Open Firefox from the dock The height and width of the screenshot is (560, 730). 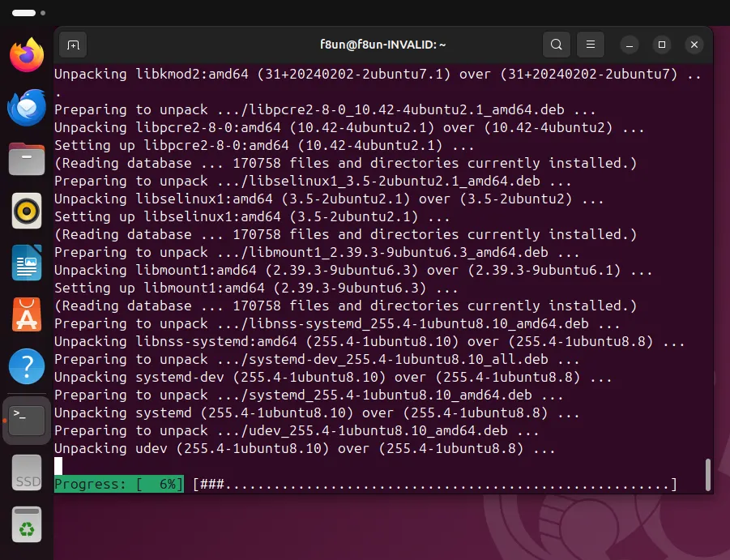pos(27,55)
